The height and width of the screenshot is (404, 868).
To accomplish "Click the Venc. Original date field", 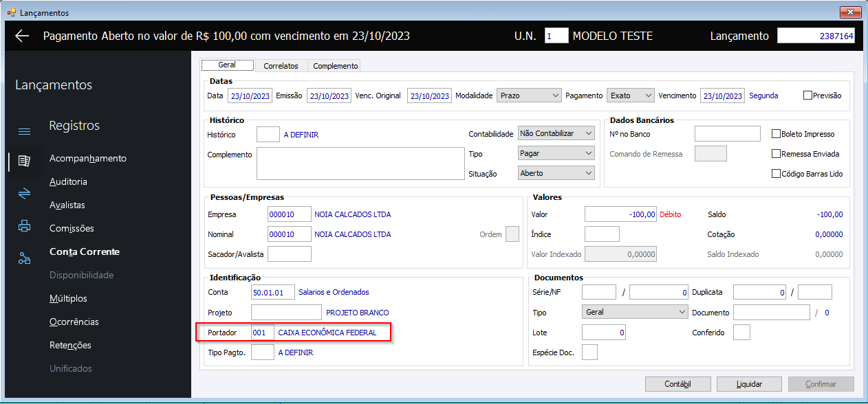I will [x=429, y=96].
